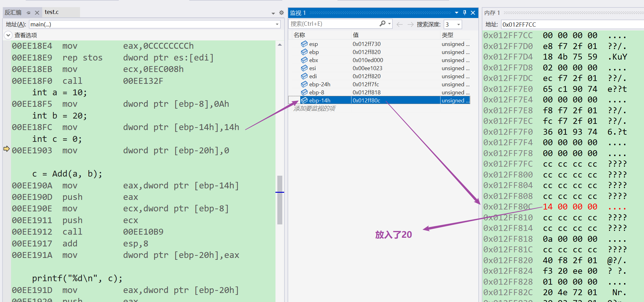Pin the Disassembly tab
The image size is (644, 302).
point(29,13)
